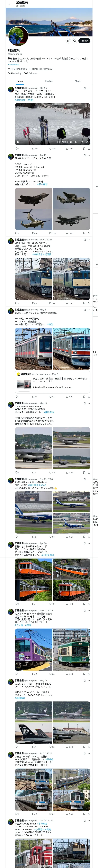
Task: Open the Grok icon next to profile search
Action: coord(68,41)
